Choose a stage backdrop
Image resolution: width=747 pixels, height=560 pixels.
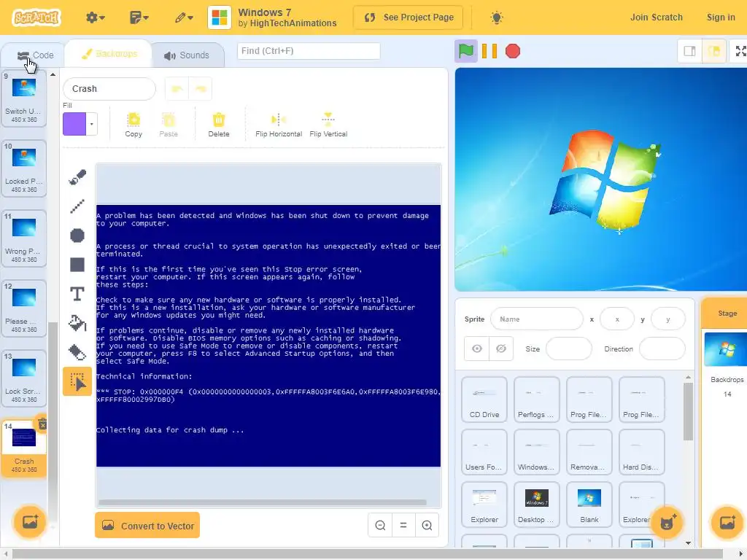(x=727, y=522)
